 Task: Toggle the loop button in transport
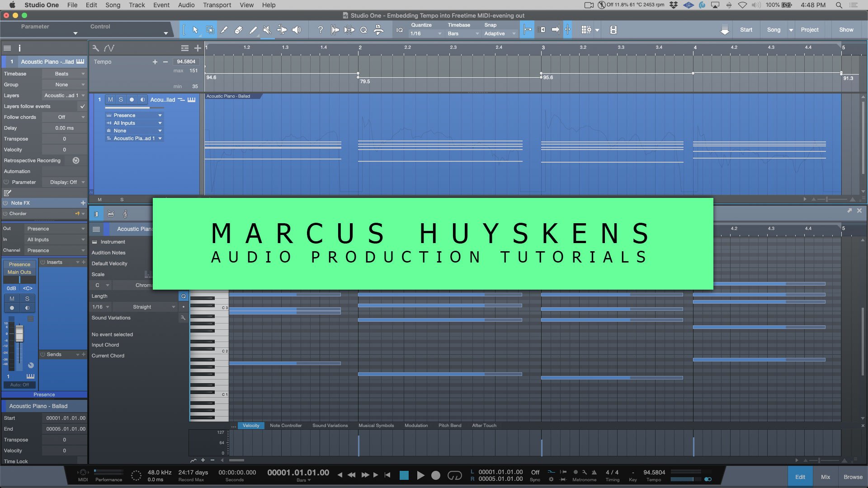pos(454,475)
